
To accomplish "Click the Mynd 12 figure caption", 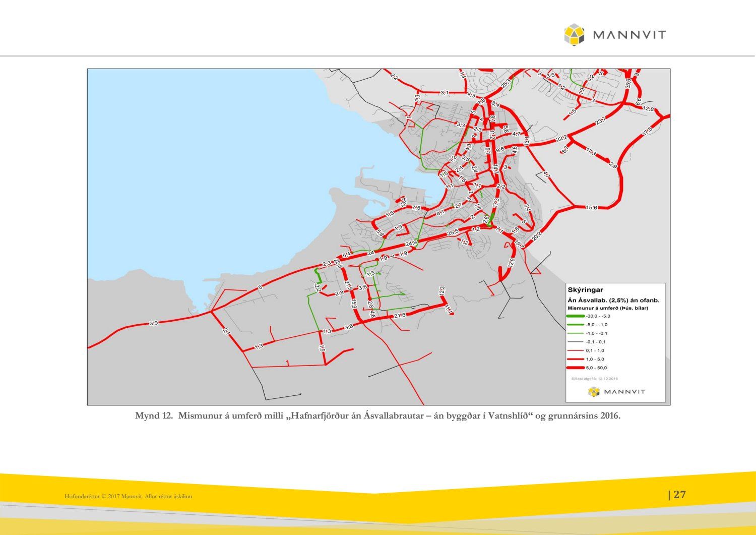I will click(x=377, y=416).
